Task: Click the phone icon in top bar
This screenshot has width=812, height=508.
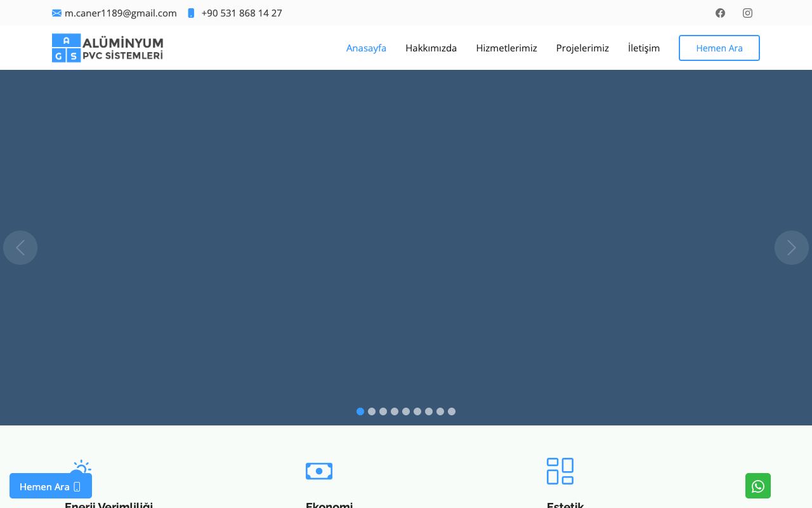Action: tap(191, 13)
